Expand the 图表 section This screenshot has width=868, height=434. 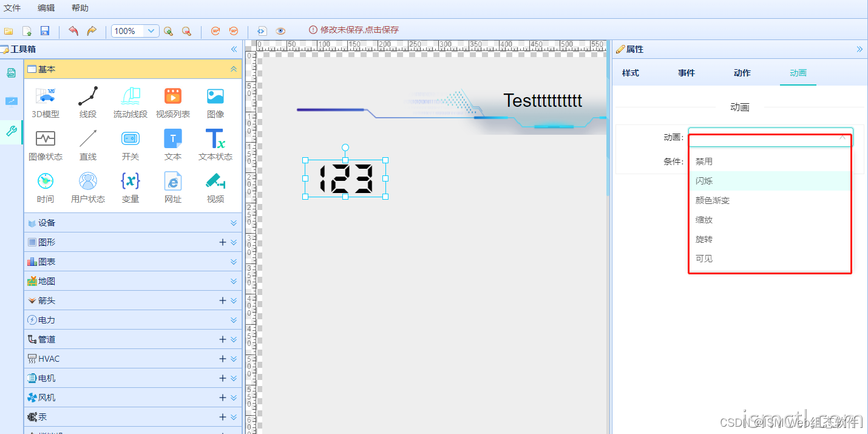234,262
